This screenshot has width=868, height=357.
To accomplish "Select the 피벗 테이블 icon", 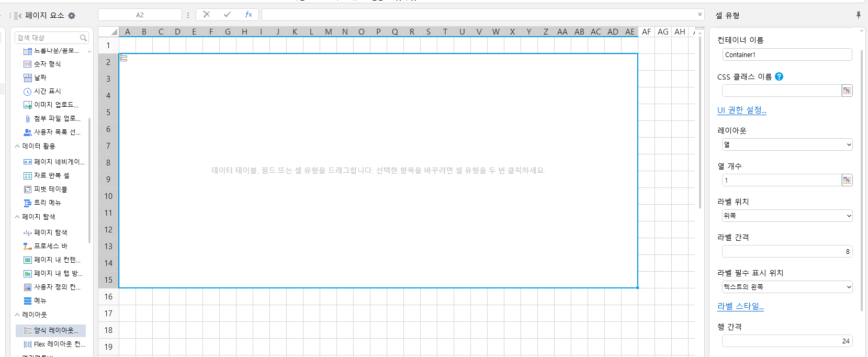I will point(28,189).
